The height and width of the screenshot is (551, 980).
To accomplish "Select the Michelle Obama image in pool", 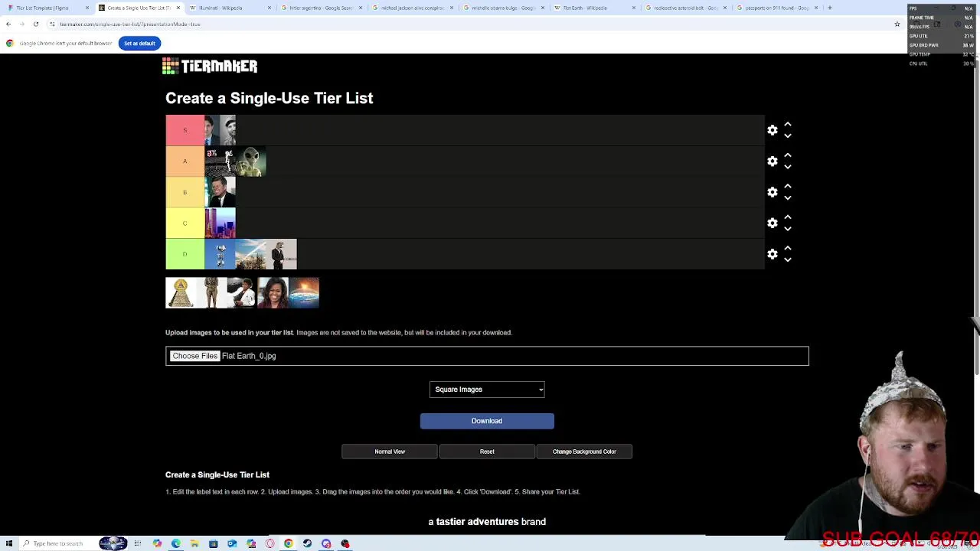I will coord(273,293).
